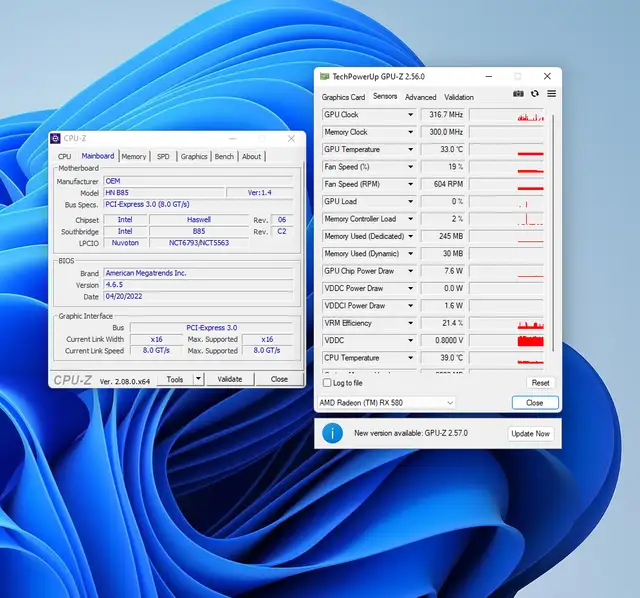Viewport: 640px width, 598px height.
Task: Click the Close button in CPU-Z
Action: click(279, 379)
